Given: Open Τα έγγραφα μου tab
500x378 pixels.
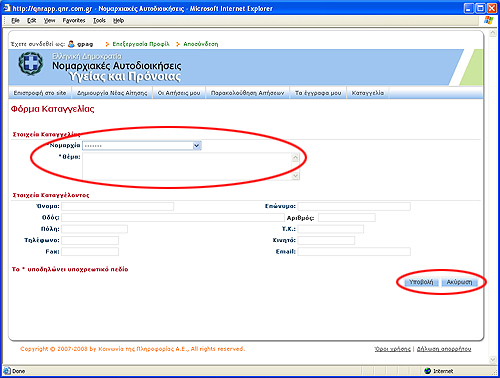Looking at the screenshot, I should (x=318, y=93).
